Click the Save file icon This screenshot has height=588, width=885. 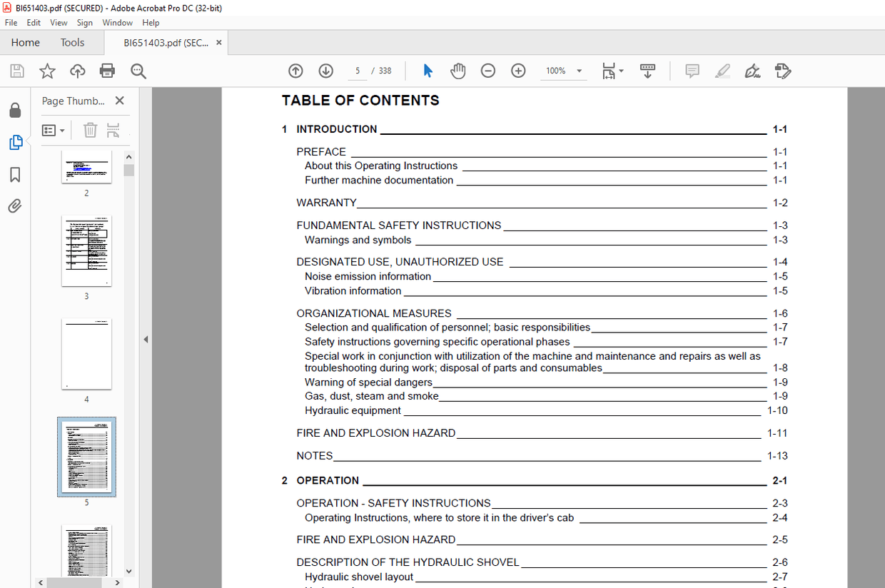pos(17,71)
